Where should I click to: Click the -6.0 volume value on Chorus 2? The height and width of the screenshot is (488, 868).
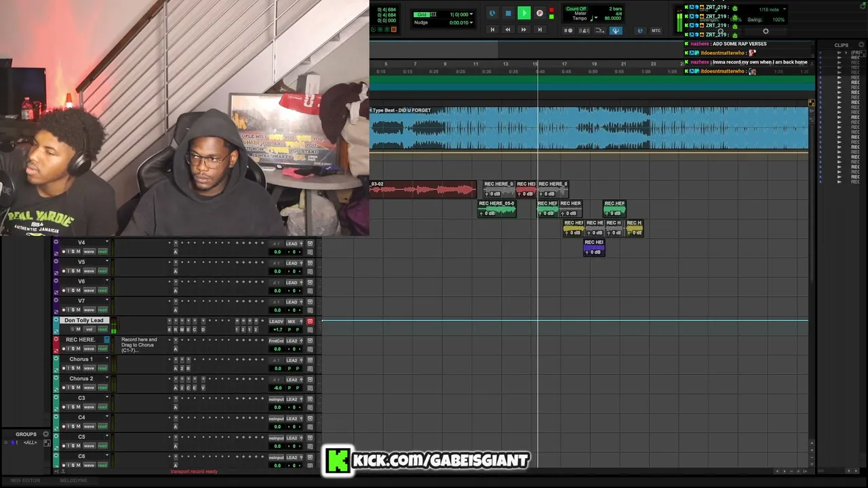pos(277,388)
